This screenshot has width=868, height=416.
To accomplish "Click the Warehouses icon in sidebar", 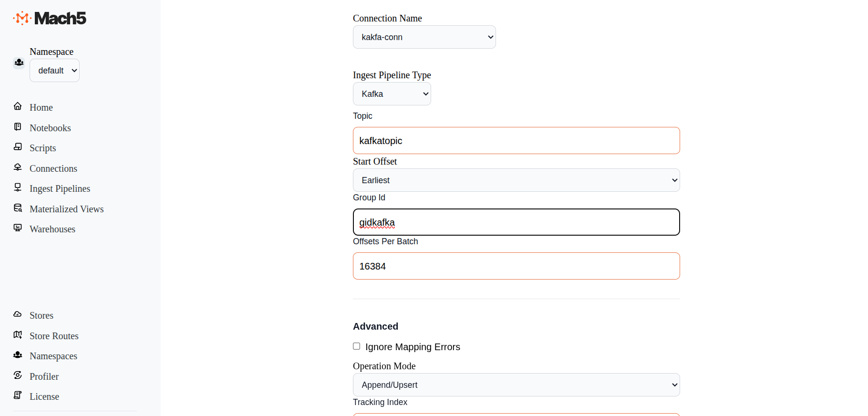I will (x=18, y=228).
